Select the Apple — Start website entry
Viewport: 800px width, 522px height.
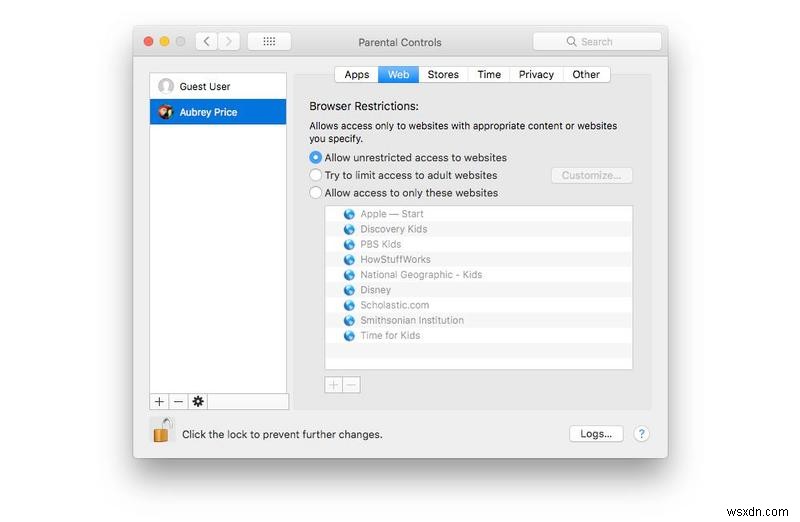click(479, 214)
